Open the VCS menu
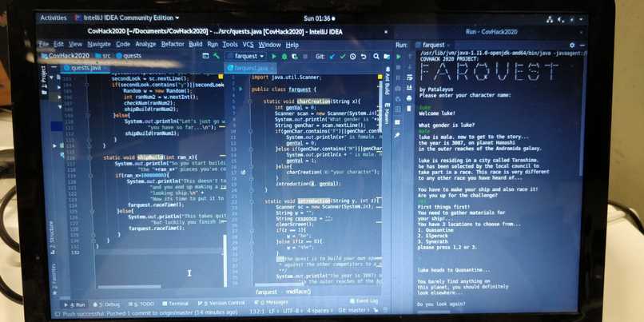644x322 pixels. click(x=248, y=45)
